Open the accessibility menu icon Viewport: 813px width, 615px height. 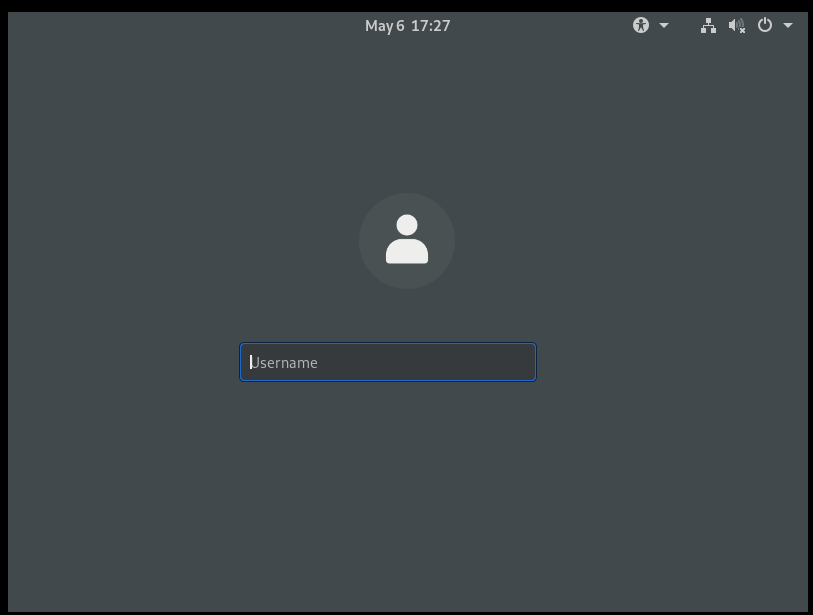[x=641, y=25]
